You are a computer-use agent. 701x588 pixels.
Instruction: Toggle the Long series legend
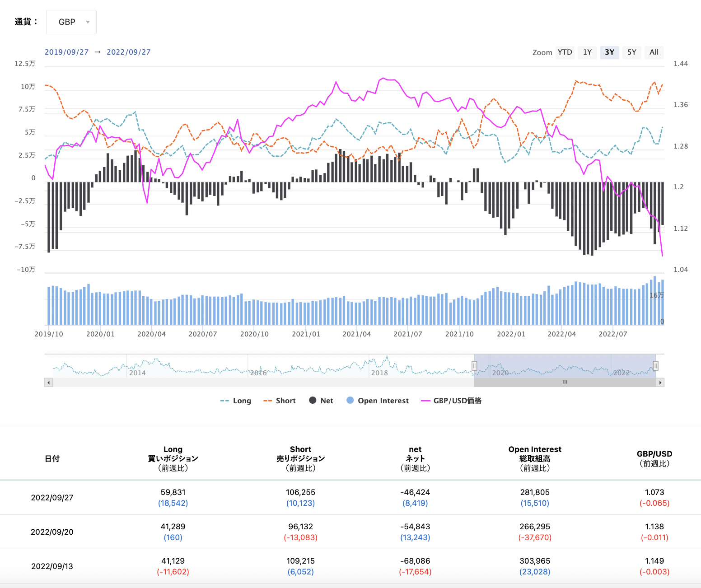pyautogui.click(x=236, y=401)
